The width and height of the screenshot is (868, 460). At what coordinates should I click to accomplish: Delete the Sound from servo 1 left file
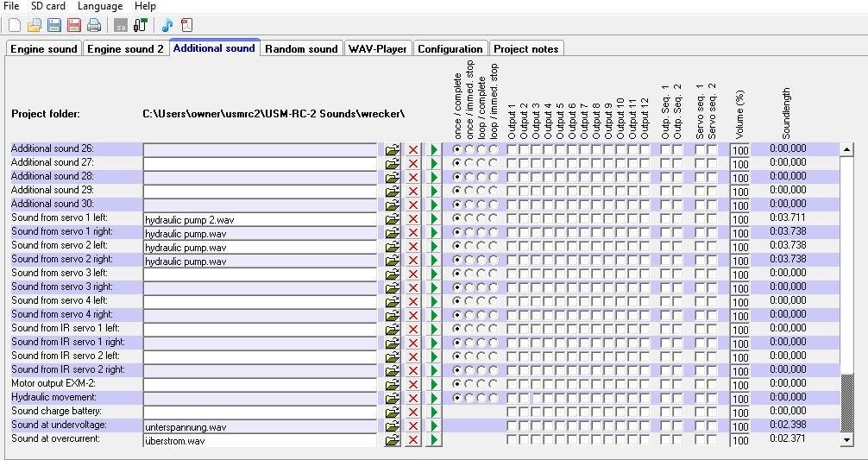pyautogui.click(x=413, y=219)
